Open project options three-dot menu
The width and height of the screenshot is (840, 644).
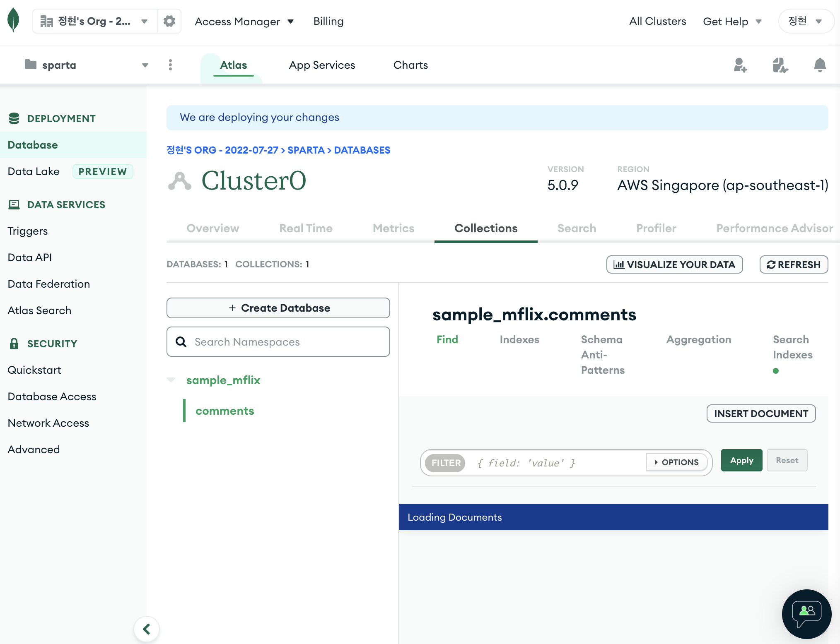point(170,65)
